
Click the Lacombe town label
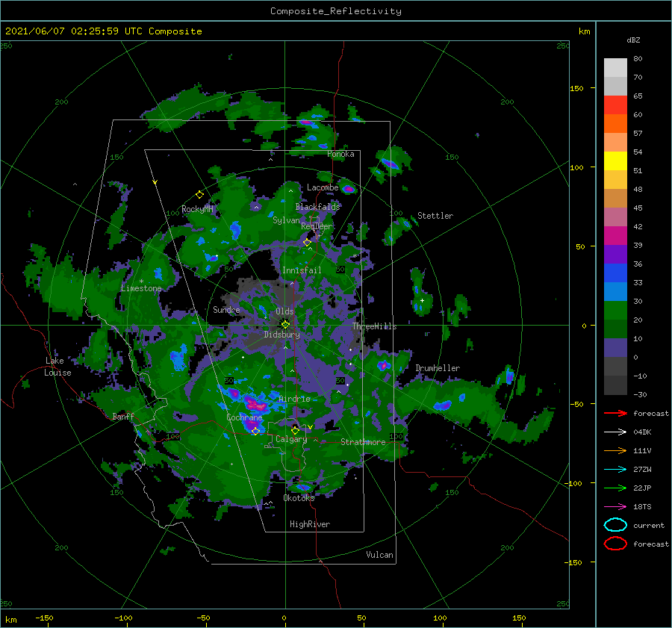[323, 187]
